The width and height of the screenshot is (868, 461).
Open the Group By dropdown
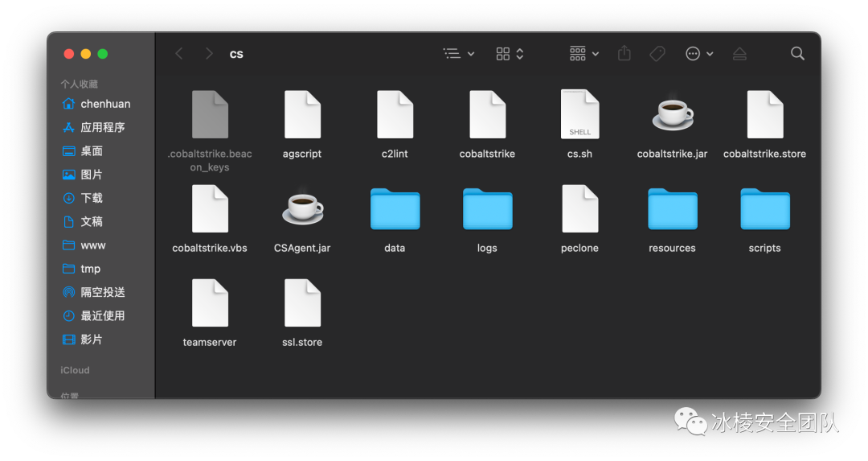point(584,54)
